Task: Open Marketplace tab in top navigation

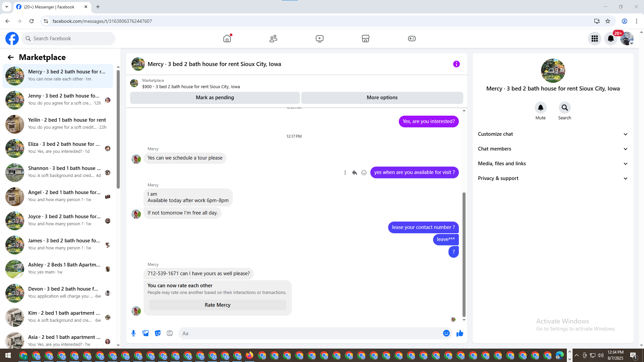Action: tap(366, 39)
